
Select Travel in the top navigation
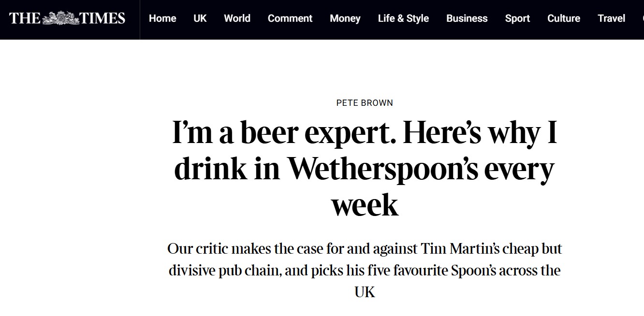pyautogui.click(x=611, y=18)
